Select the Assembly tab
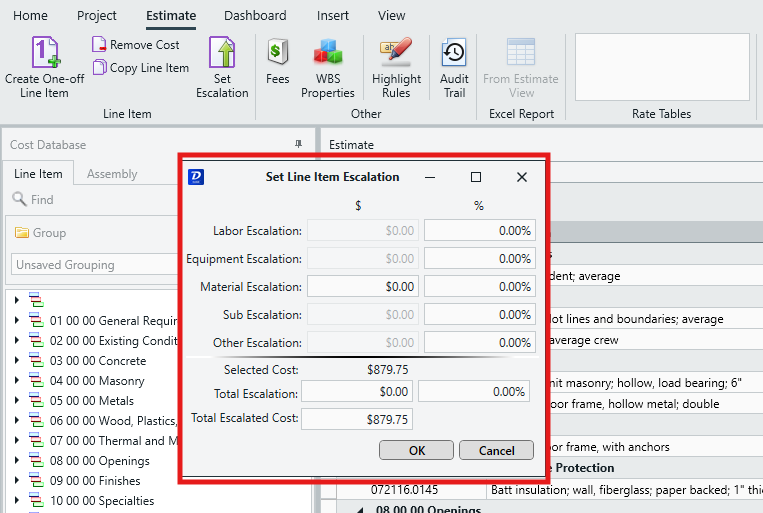The width and height of the screenshot is (763, 513). coord(112,174)
